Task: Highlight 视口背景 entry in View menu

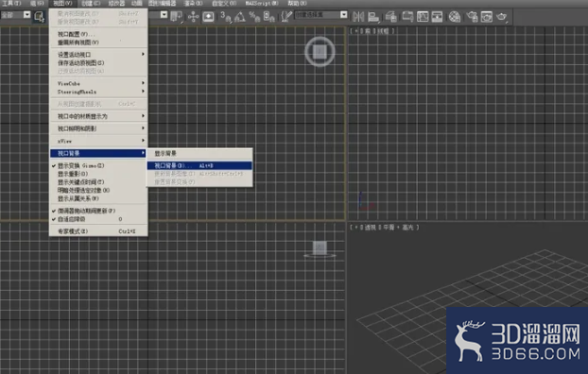Action: 98,153
